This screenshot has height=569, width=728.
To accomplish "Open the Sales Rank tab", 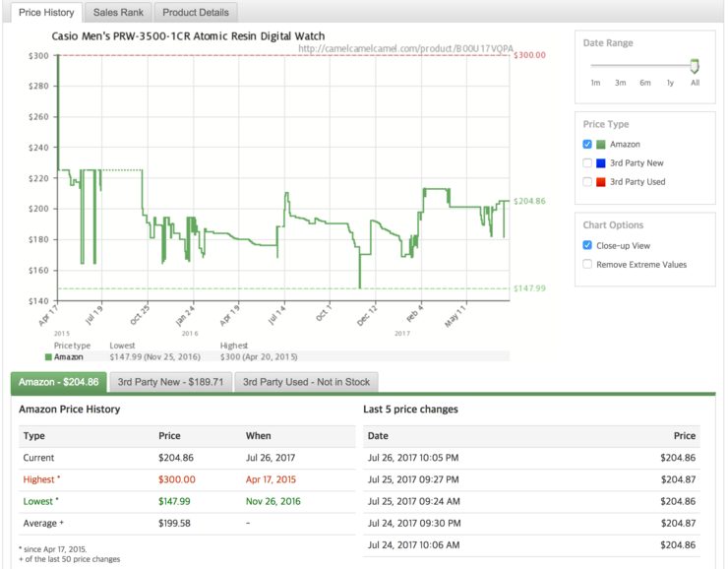I will click(x=118, y=13).
